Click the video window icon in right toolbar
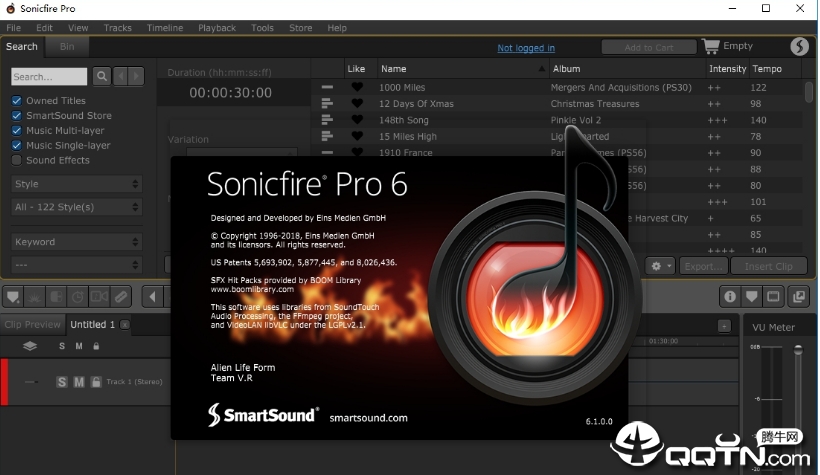 coord(773,297)
